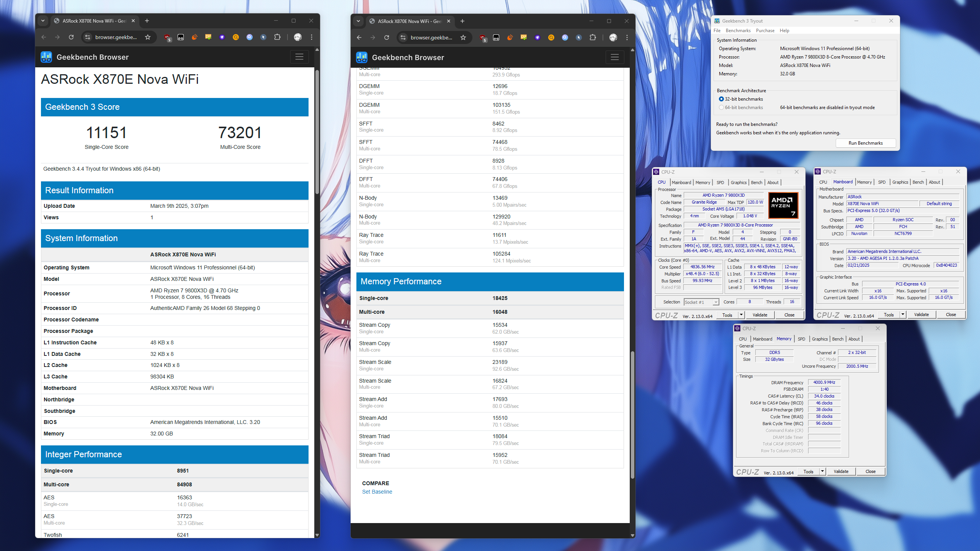Go back in left browser
The image size is (980, 551).
[x=44, y=37]
